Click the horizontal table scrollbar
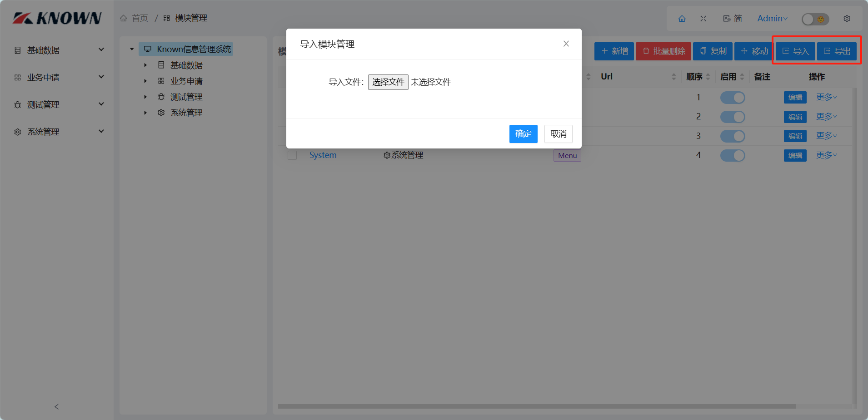This screenshot has width=868, height=420. coord(537,406)
